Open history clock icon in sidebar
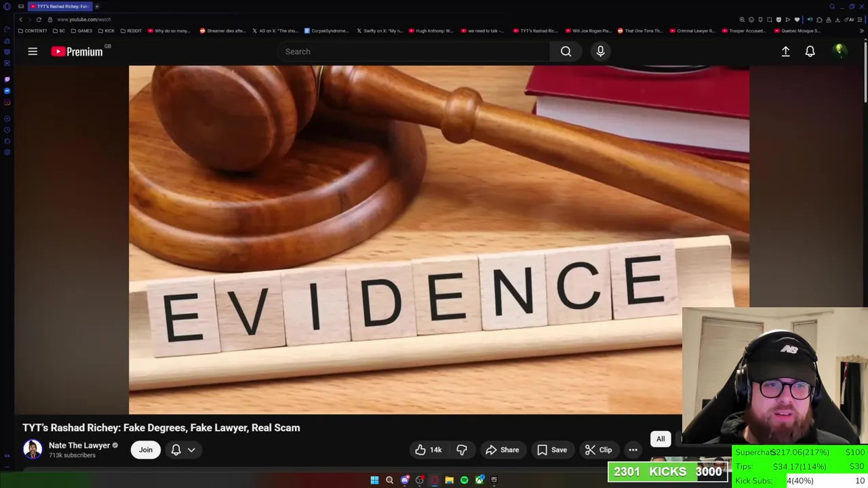Screen dimensions: 868x488 (x=7, y=129)
